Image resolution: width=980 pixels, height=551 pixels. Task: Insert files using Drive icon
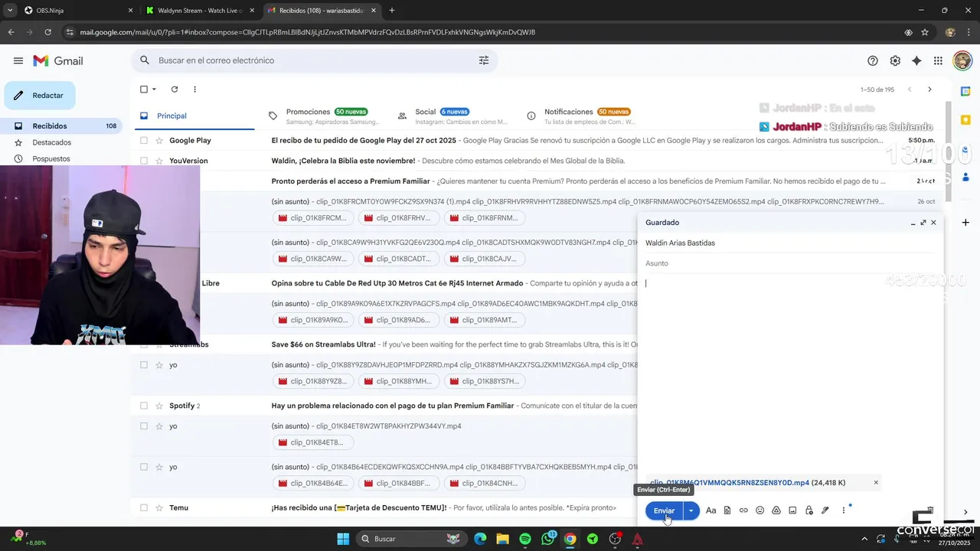pos(776,510)
